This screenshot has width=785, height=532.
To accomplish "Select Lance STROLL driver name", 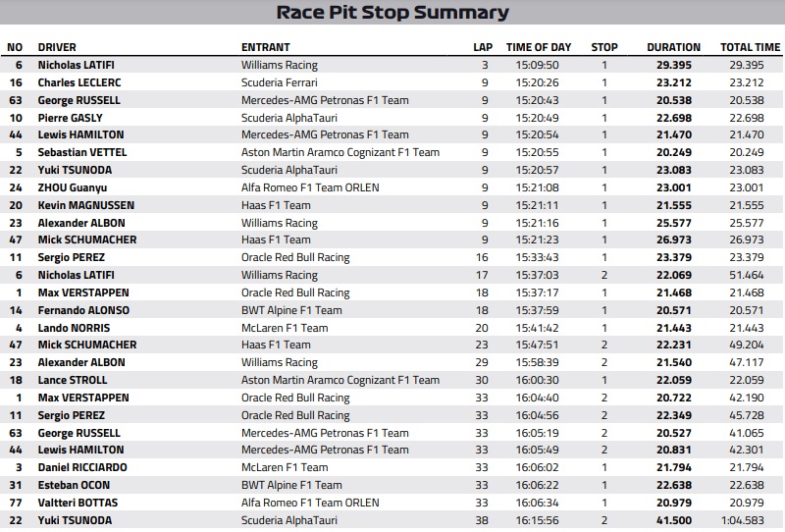I will point(73,380).
